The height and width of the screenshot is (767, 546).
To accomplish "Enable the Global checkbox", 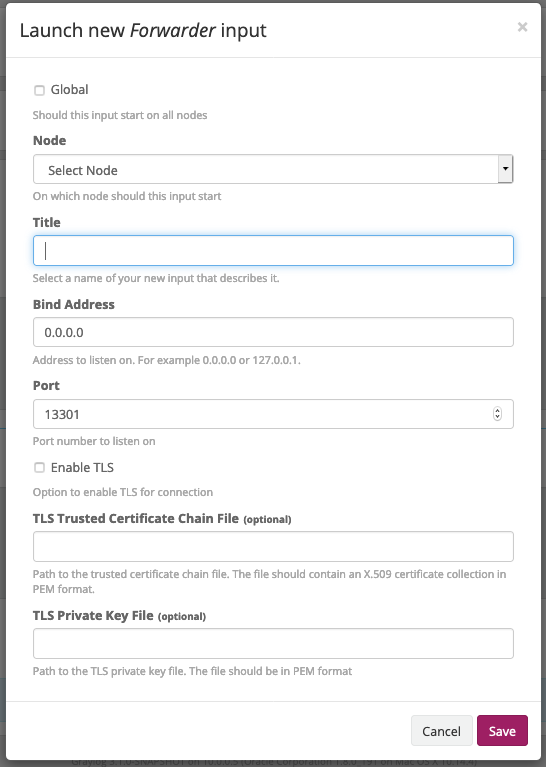I will [39, 90].
